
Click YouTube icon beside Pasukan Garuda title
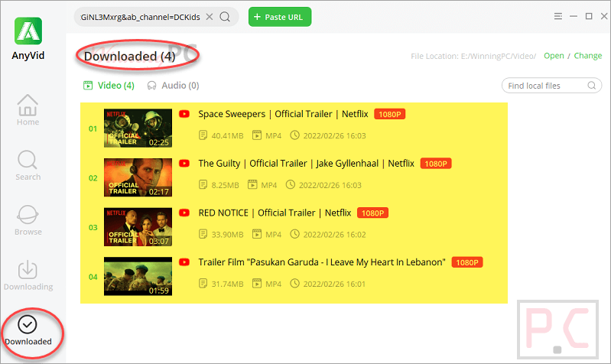(184, 262)
